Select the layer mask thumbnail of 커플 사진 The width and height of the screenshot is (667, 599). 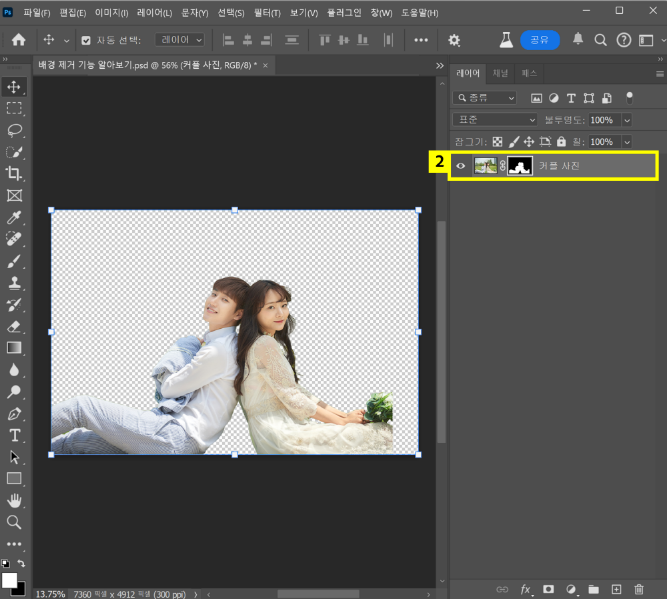click(519, 166)
